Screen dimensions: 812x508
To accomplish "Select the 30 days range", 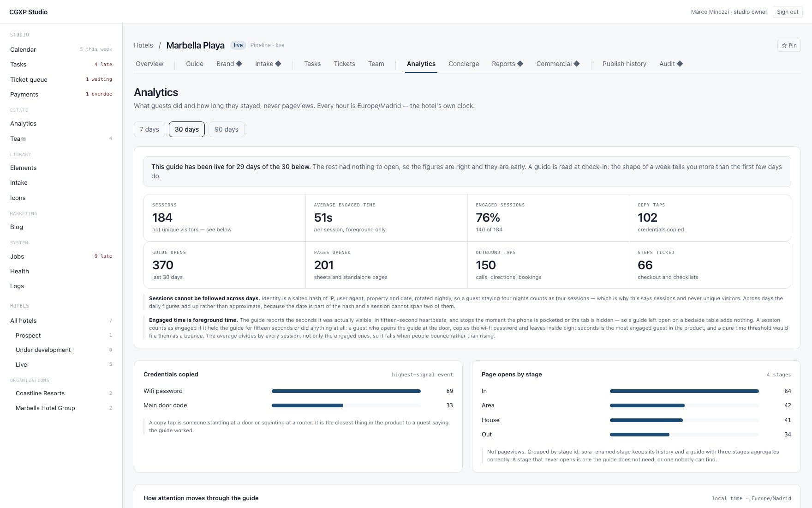I will coord(187,129).
